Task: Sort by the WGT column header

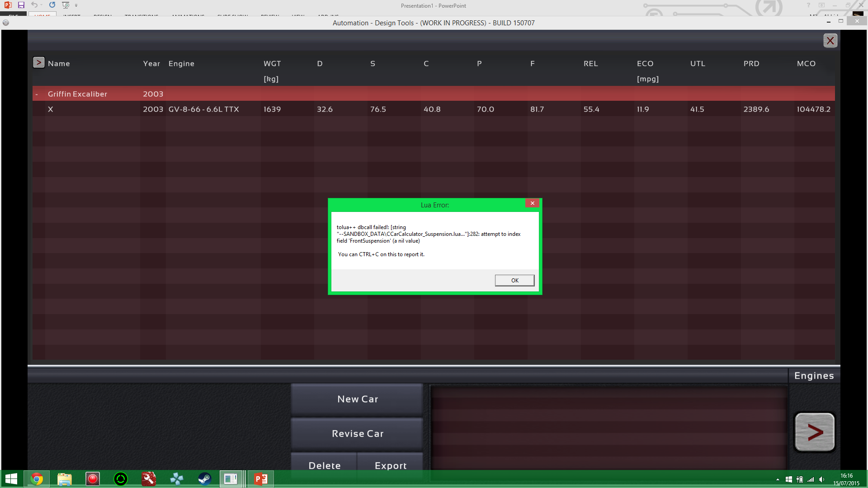Action: (x=272, y=64)
